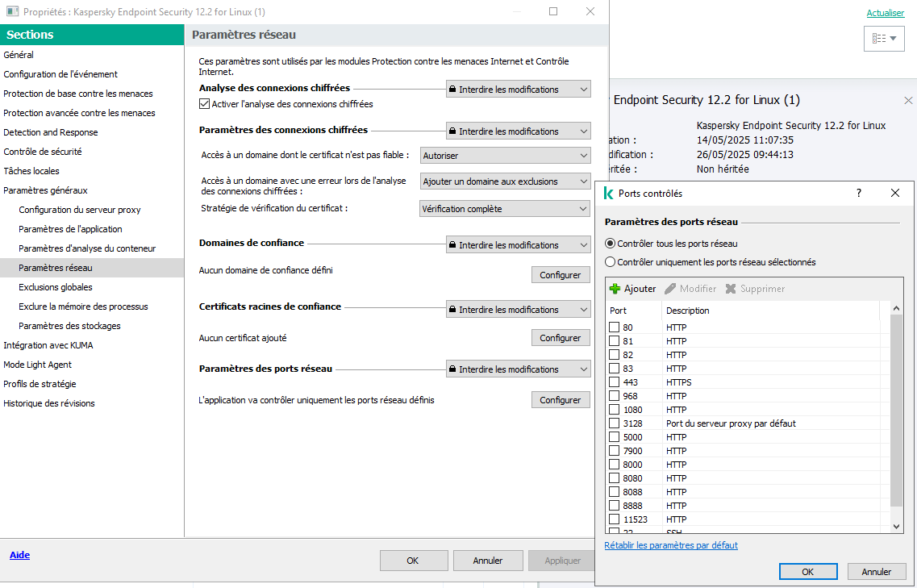Click the help question mark in Ports contrôlés

(x=858, y=193)
